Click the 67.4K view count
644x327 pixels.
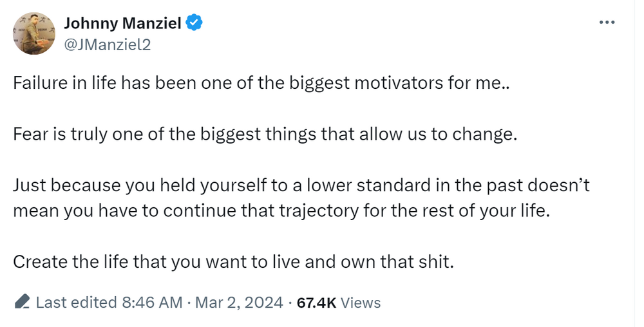tap(316, 303)
